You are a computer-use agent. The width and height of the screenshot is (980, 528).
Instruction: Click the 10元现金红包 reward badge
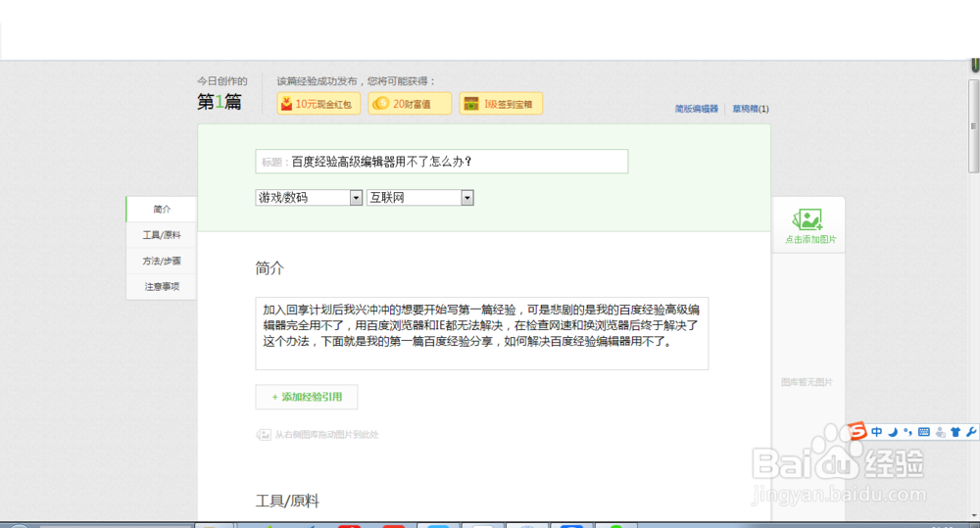pos(318,104)
